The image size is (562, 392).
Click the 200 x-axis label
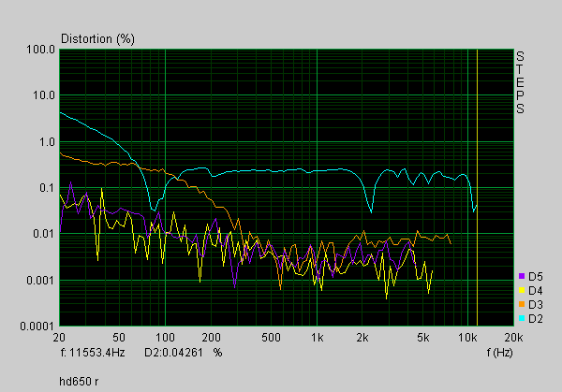[211, 337]
